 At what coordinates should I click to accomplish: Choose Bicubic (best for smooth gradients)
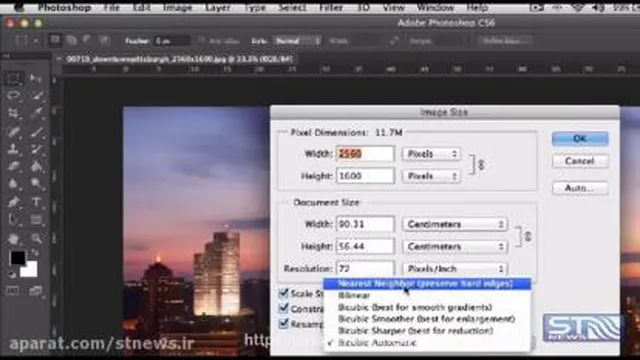[x=427, y=307]
